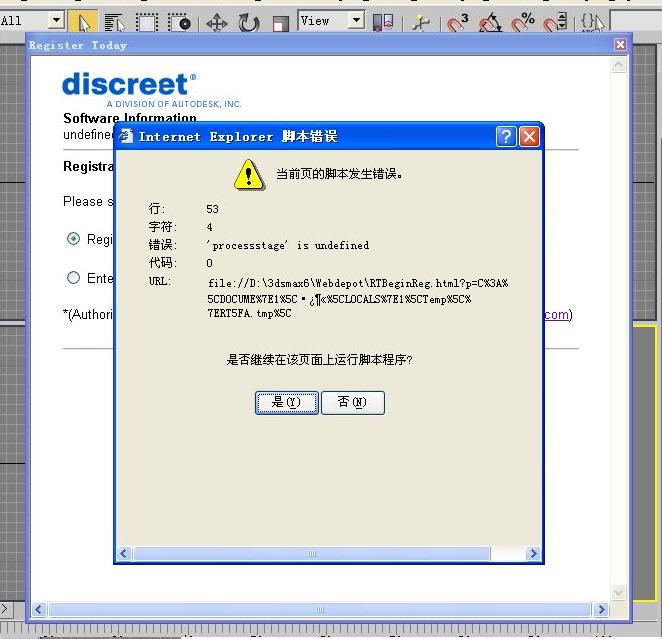Close the Register Today window

click(620, 44)
